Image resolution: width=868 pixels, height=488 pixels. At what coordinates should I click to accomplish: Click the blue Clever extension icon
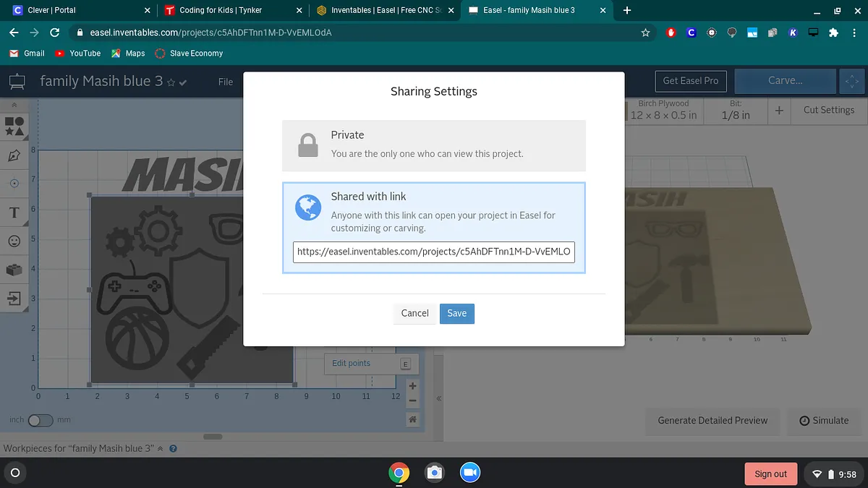pos(692,33)
